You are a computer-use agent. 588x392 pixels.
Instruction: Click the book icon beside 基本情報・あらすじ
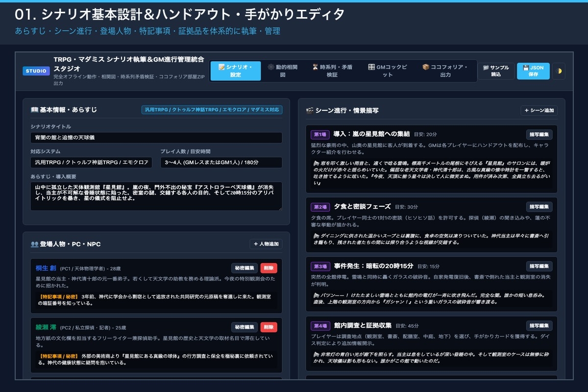[34, 110]
